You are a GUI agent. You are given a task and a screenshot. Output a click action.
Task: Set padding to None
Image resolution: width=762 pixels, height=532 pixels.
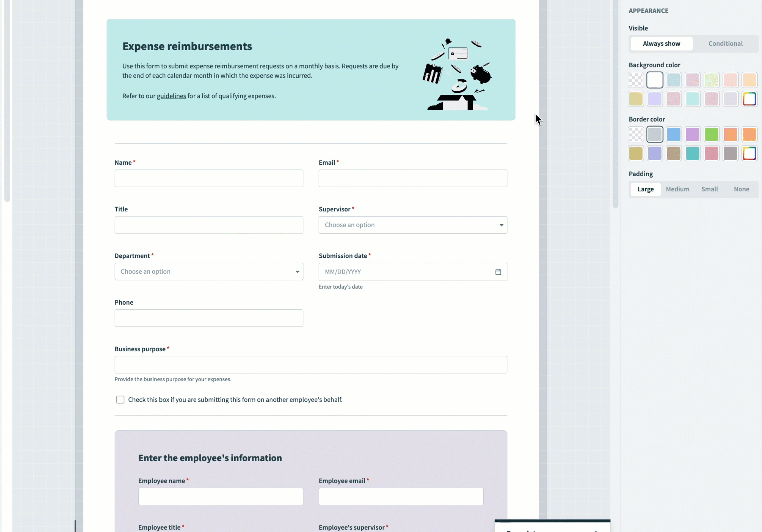pos(741,189)
